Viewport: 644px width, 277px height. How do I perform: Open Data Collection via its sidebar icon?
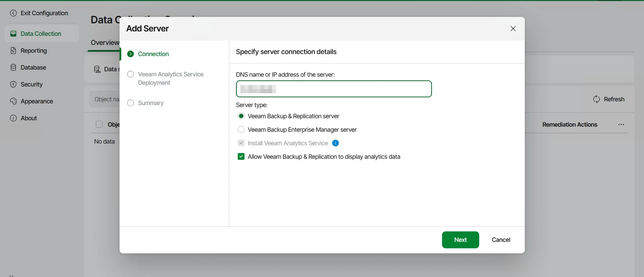point(13,34)
